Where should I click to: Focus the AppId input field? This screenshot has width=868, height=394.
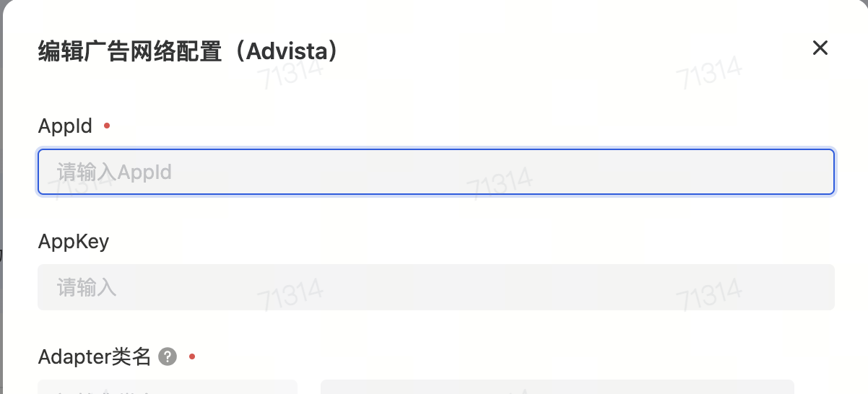point(435,172)
